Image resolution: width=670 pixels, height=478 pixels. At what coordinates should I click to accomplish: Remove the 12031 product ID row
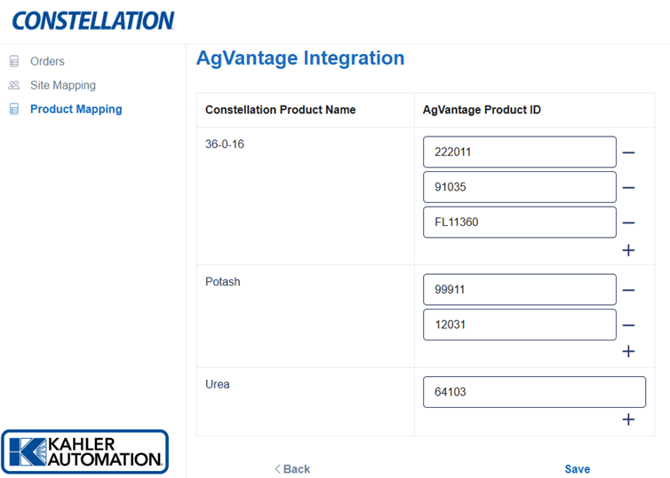pyautogui.click(x=628, y=325)
